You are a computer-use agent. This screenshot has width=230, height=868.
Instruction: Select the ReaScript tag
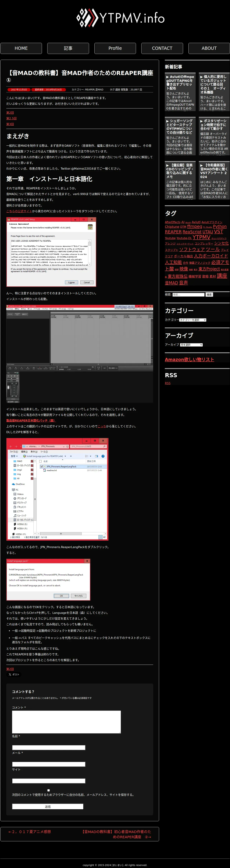192,232
